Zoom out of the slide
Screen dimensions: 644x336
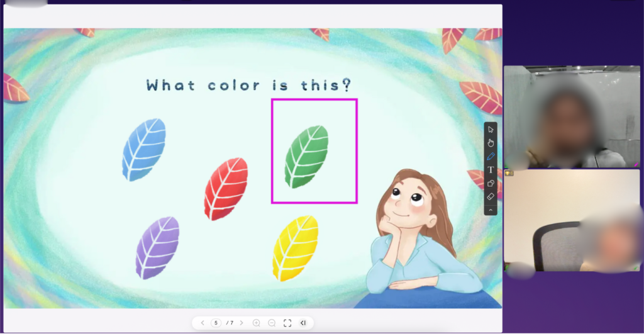(x=272, y=323)
